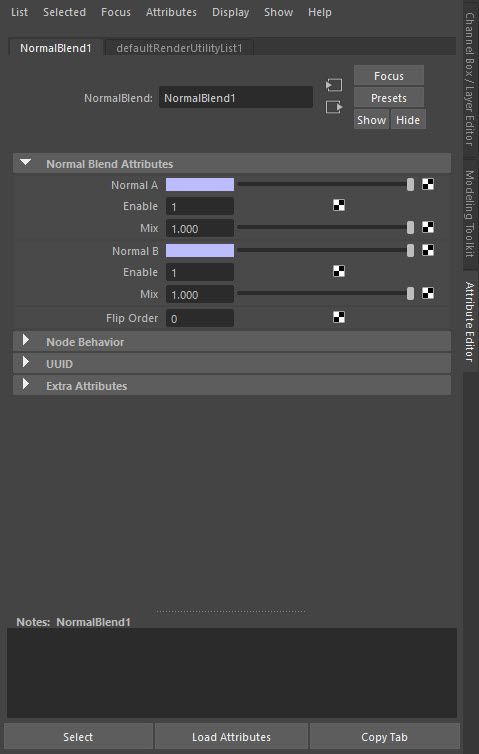Expand the Extra Attributes section
The image size is (479, 754).
pos(26,385)
